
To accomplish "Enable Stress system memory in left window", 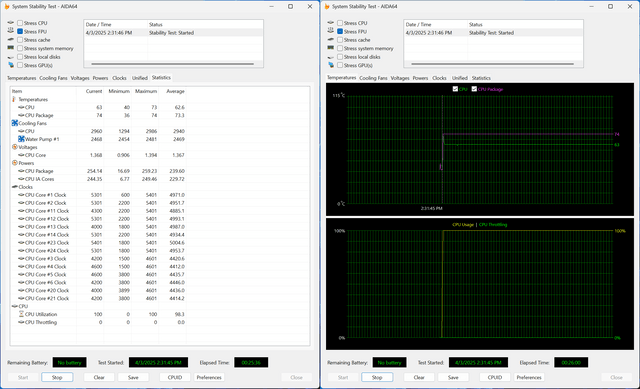I will coord(20,48).
